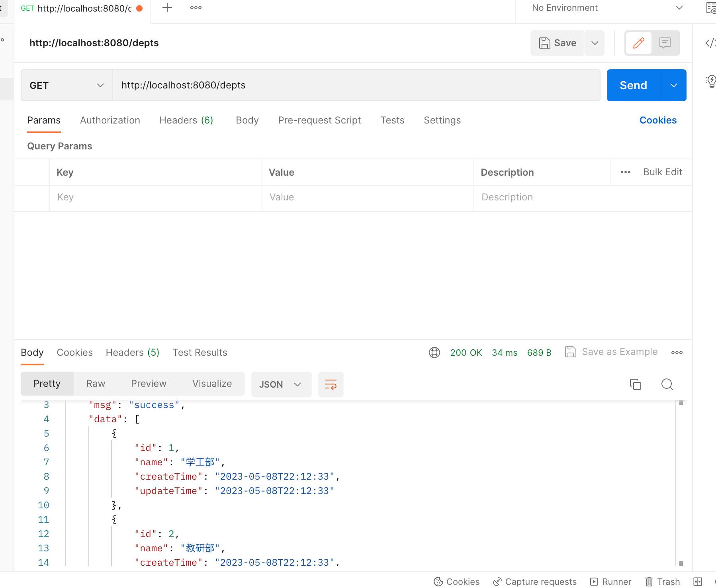Switch response view to Raw
Image resolution: width=716 pixels, height=588 pixels.
(96, 384)
